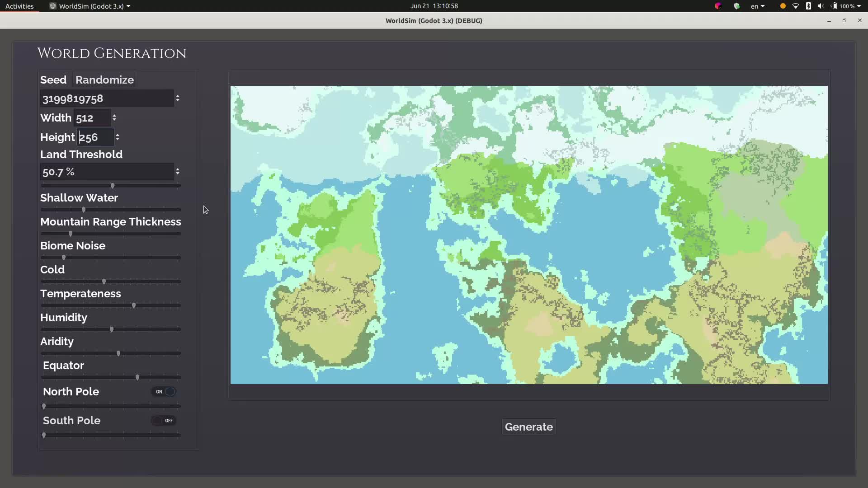
Task: Click the Seed spinner arrows
Action: (178, 98)
